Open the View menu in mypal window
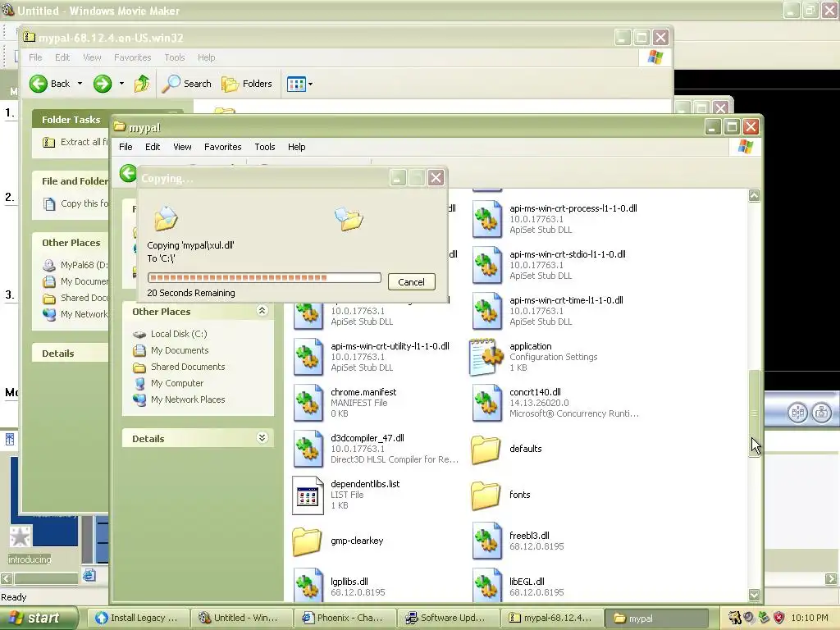 click(x=182, y=147)
